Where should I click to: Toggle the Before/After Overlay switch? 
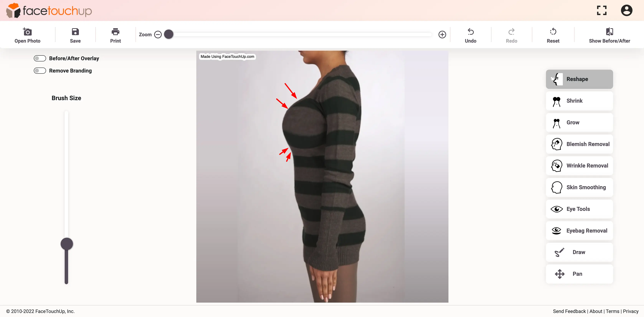coord(40,58)
